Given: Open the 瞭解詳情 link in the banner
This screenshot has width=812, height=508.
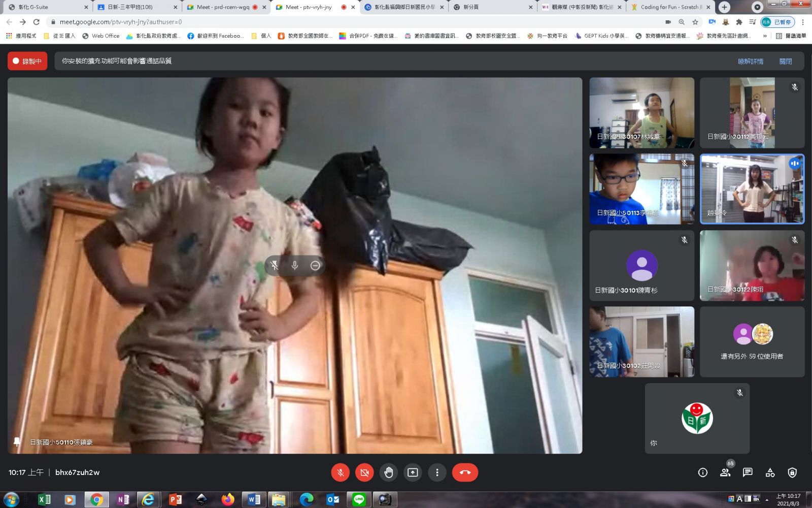Looking at the screenshot, I should tap(751, 61).
